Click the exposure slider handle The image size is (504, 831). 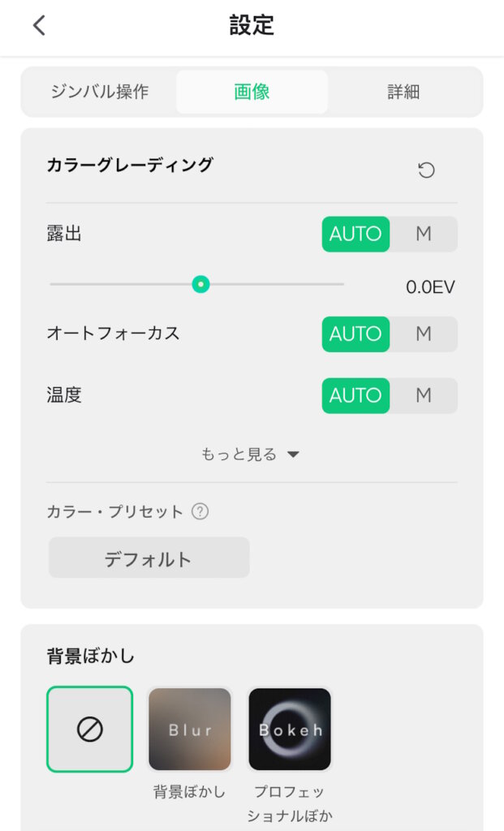[200, 284]
